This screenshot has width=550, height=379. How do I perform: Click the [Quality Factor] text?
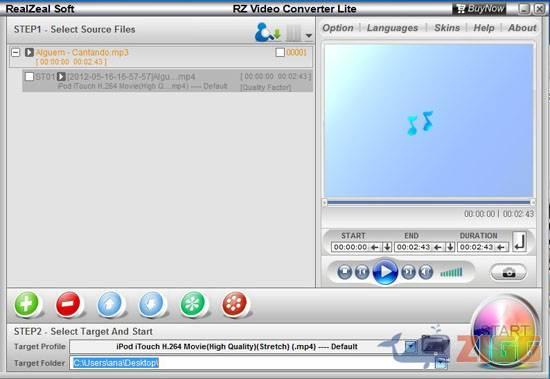pyautogui.click(x=266, y=87)
